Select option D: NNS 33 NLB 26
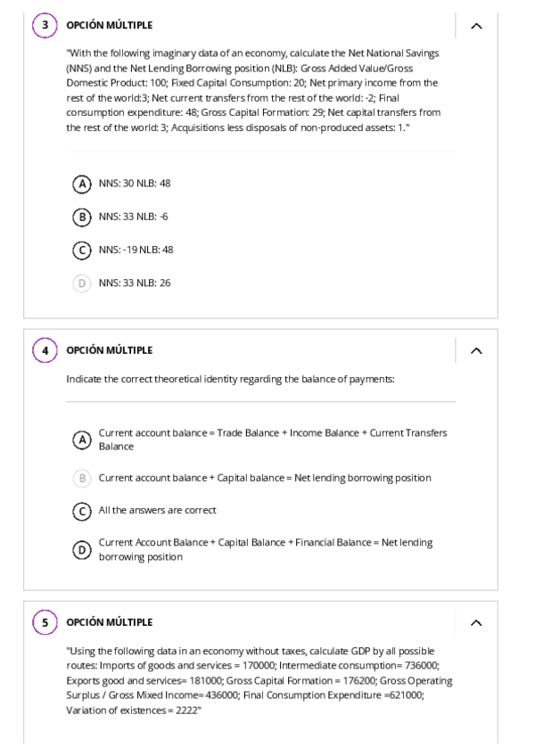The height and width of the screenshot is (756, 535). coord(82,283)
